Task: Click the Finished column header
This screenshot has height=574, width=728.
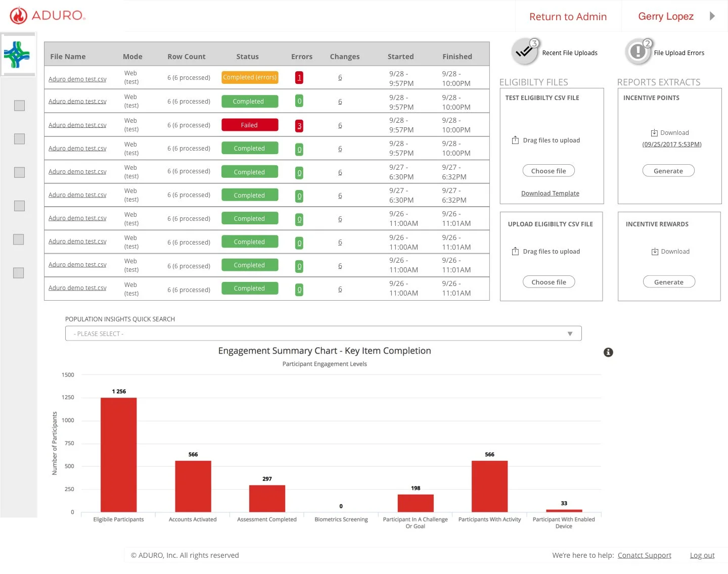Action: pyautogui.click(x=457, y=57)
